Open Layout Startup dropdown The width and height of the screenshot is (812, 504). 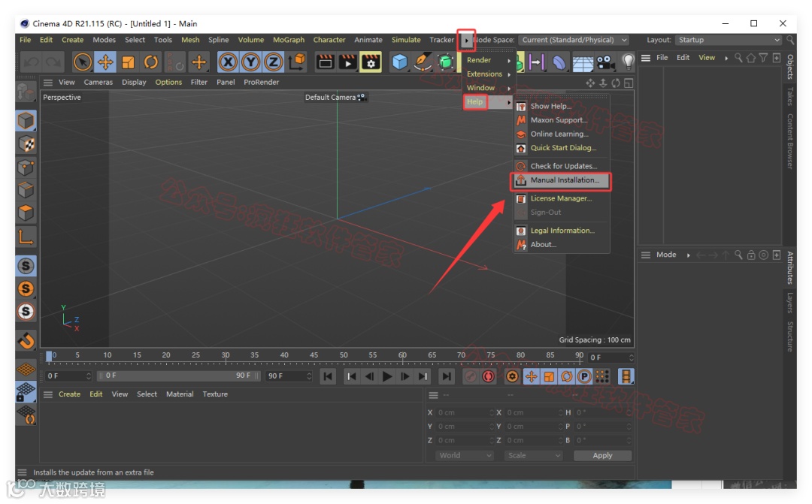[x=729, y=40]
